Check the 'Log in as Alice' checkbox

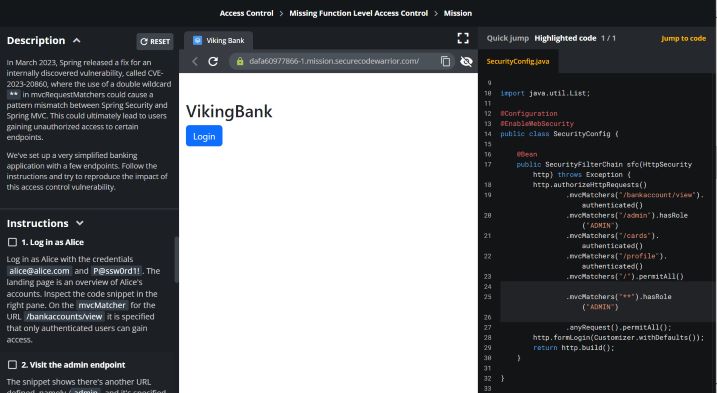(x=12, y=242)
